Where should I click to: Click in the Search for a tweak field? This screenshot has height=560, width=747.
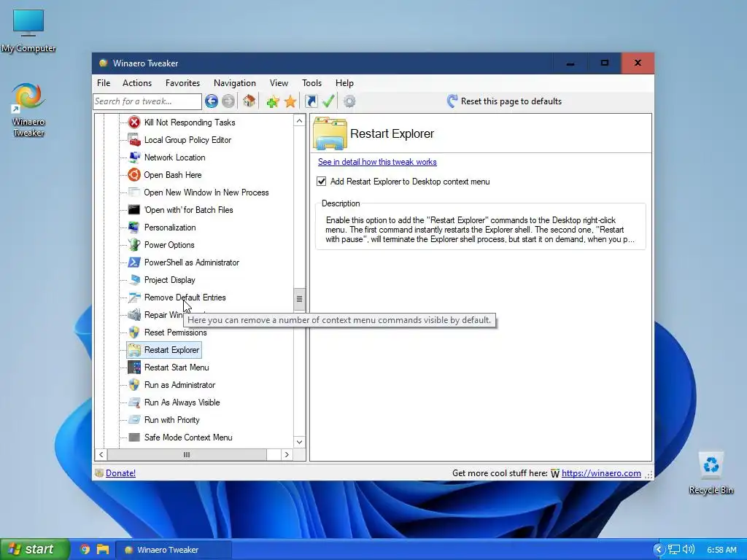point(147,101)
